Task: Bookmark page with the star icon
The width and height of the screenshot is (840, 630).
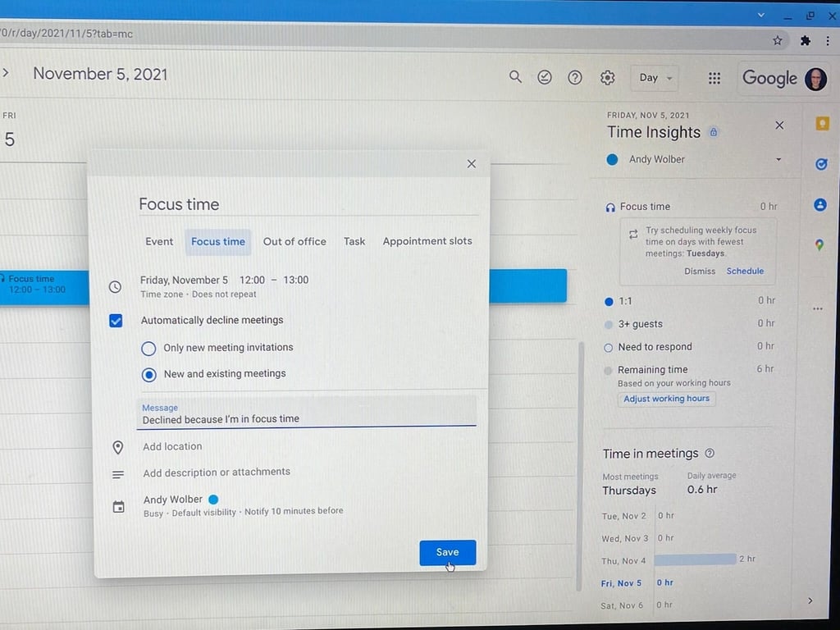Action: 778,40
